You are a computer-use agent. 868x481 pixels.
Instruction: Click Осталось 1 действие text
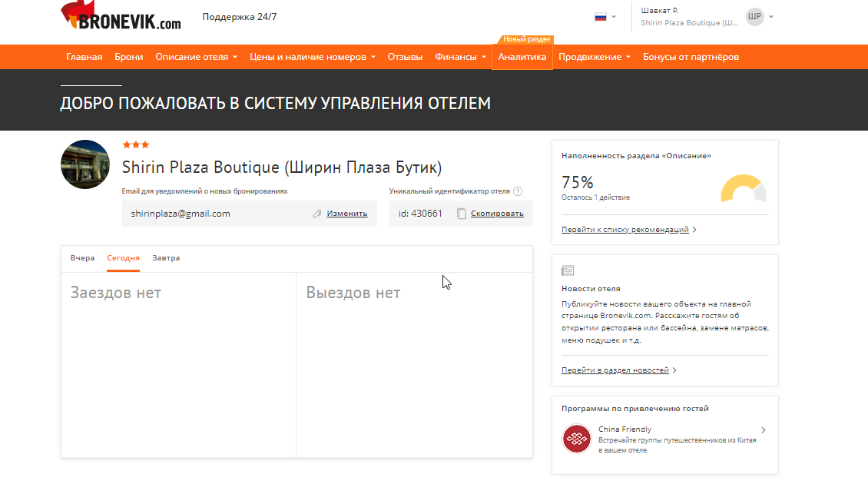595,197
